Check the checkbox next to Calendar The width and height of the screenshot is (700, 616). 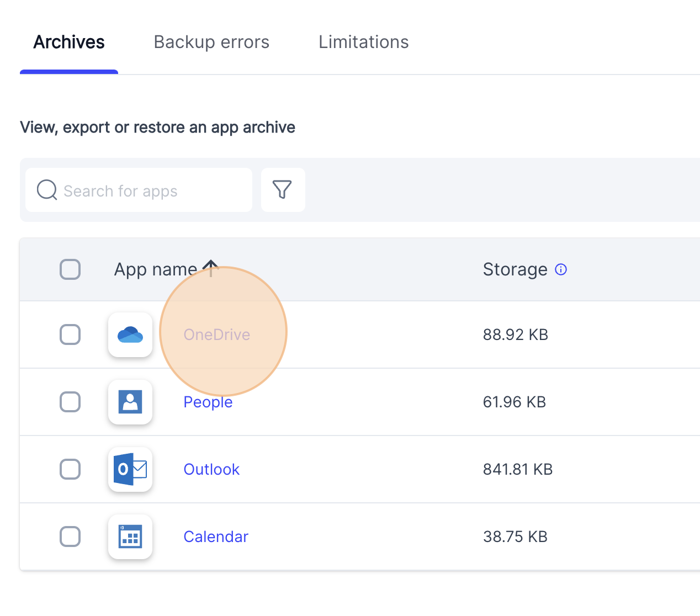[x=70, y=537]
